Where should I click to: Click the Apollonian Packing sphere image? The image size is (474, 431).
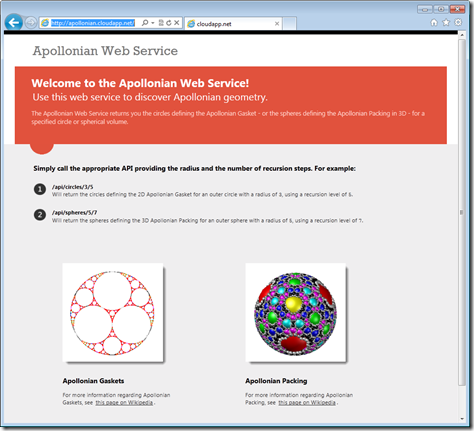click(x=296, y=313)
